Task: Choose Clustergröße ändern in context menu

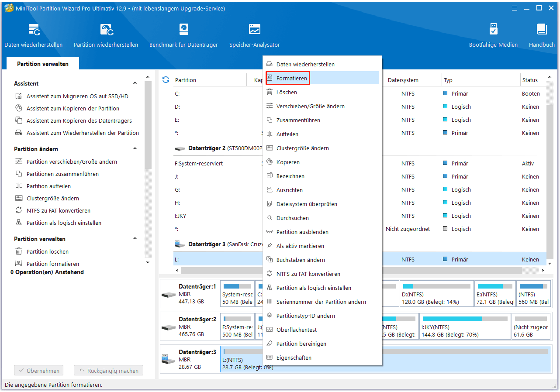Action: (x=322, y=148)
